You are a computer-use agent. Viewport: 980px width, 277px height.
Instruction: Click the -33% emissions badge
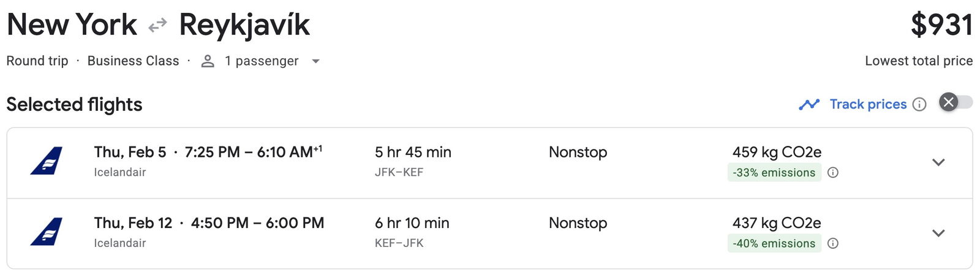(x=774, y=173)
